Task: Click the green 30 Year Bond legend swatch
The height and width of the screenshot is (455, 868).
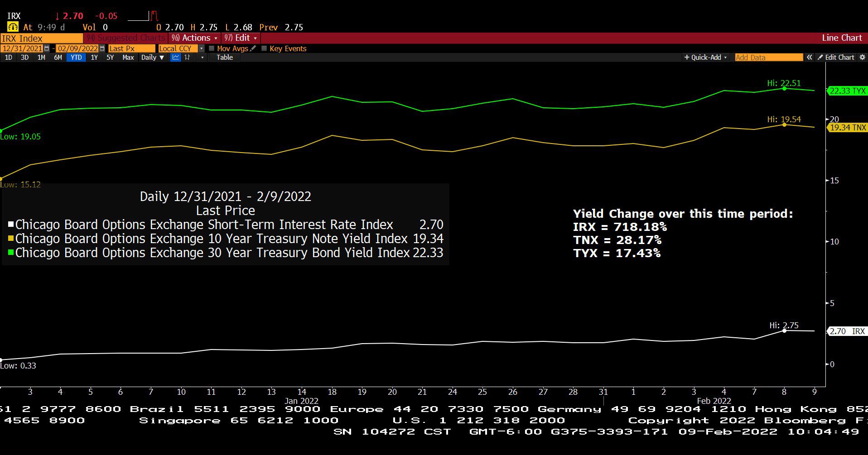Action: (11, 252)
